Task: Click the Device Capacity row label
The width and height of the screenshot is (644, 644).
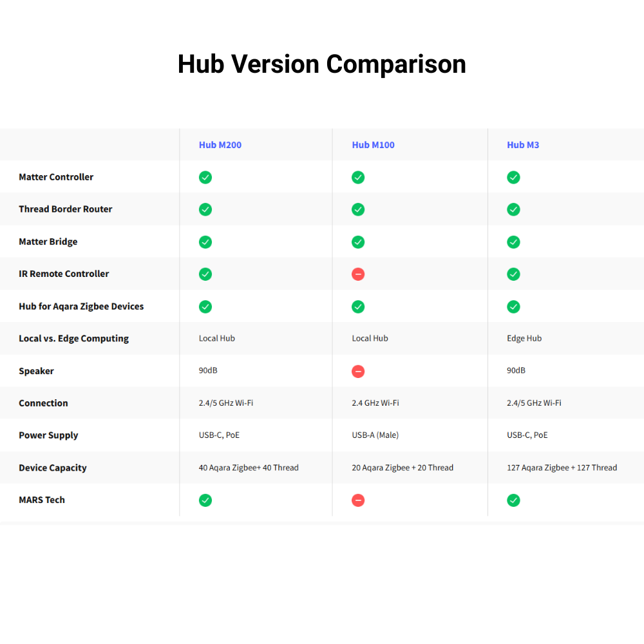Action: coord(52,468)
